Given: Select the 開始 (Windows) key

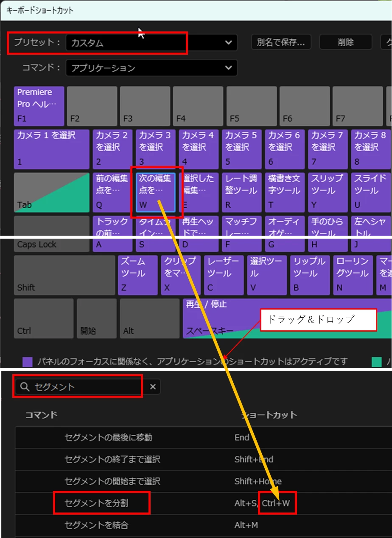Looking at the screenshot, I should tap(97, 318).
